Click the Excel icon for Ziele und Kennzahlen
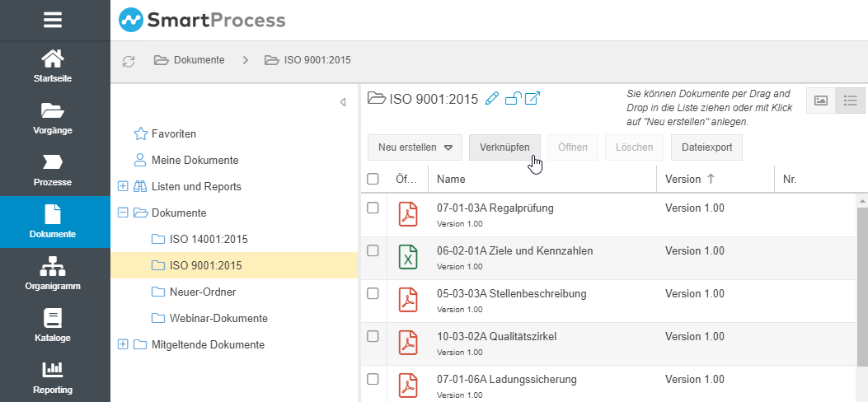The height and width of the screenshot is (402, 868). [408, 256]
